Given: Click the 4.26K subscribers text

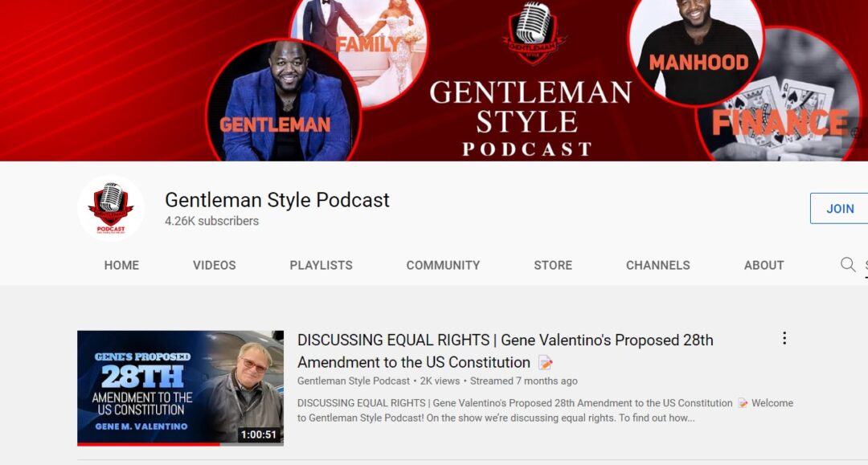Looking at the screenshot, I should (x=212, y=221).
